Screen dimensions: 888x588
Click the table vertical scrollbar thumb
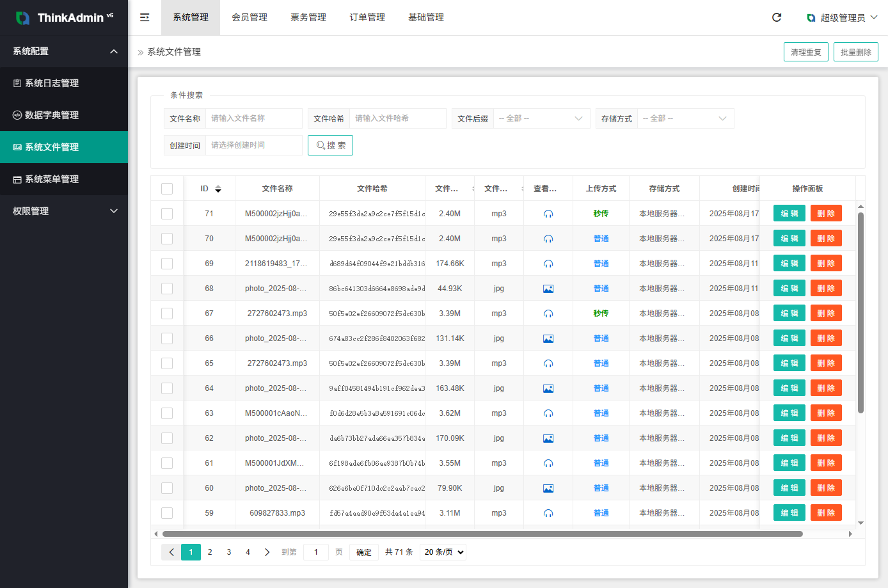click(x=860, y=312)
